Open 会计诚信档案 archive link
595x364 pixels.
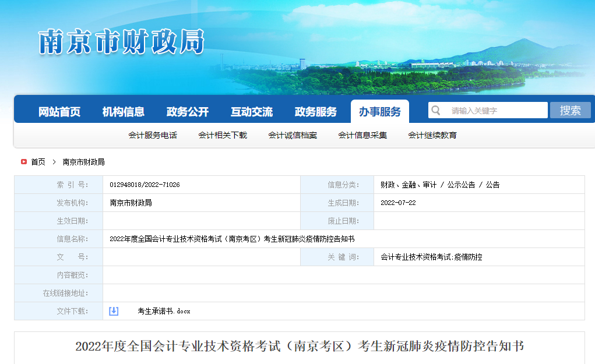click(x=293, y=135)
